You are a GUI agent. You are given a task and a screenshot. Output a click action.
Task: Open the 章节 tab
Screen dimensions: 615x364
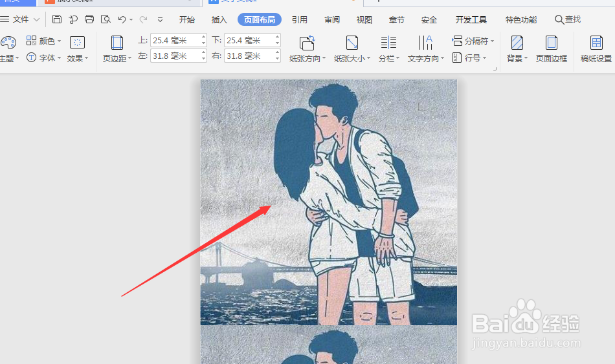(x=397, y=19)
